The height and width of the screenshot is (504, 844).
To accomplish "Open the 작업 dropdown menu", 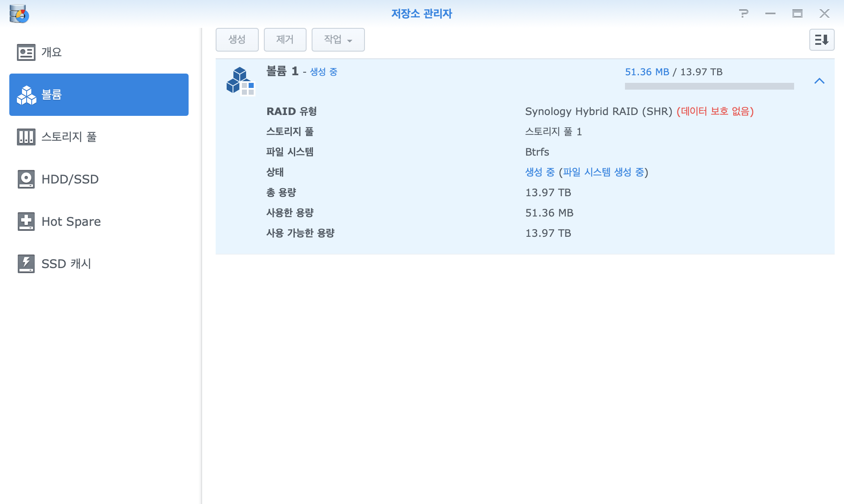I will [338, 40].
